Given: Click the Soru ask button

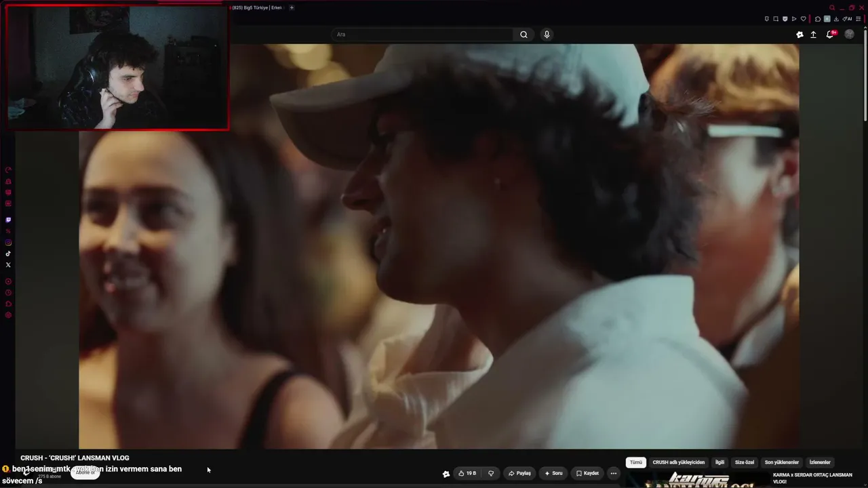Looking at the screenshot, I should click(553, 473).
